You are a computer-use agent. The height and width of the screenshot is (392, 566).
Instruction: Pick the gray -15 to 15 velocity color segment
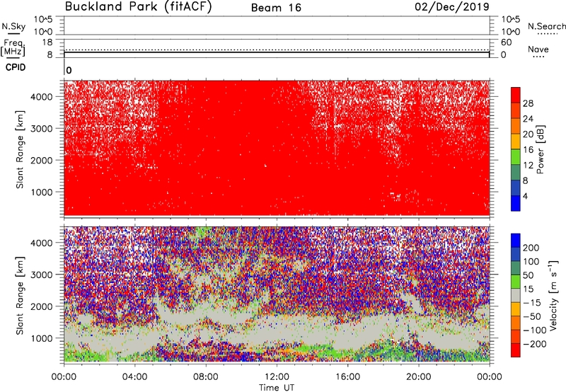516,295
